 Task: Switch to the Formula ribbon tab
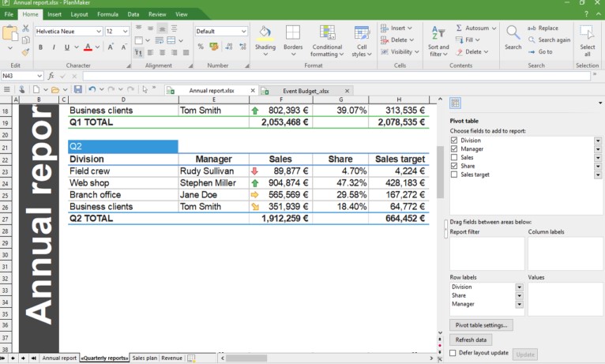click(107, 14)
